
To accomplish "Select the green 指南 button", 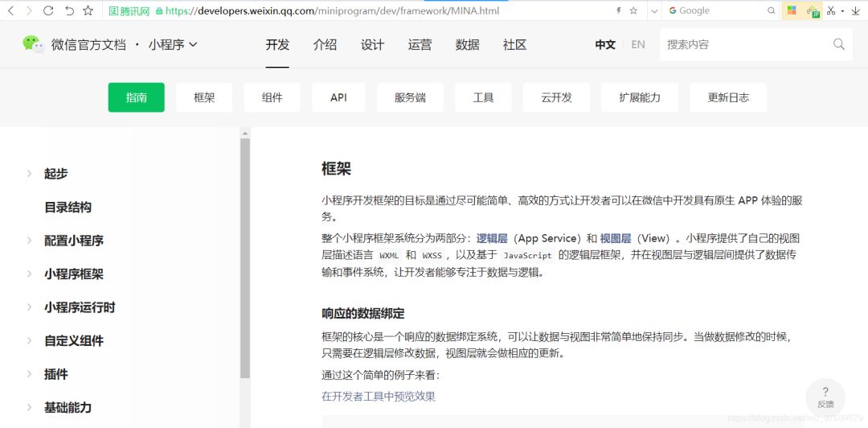I will click(136, 97).
